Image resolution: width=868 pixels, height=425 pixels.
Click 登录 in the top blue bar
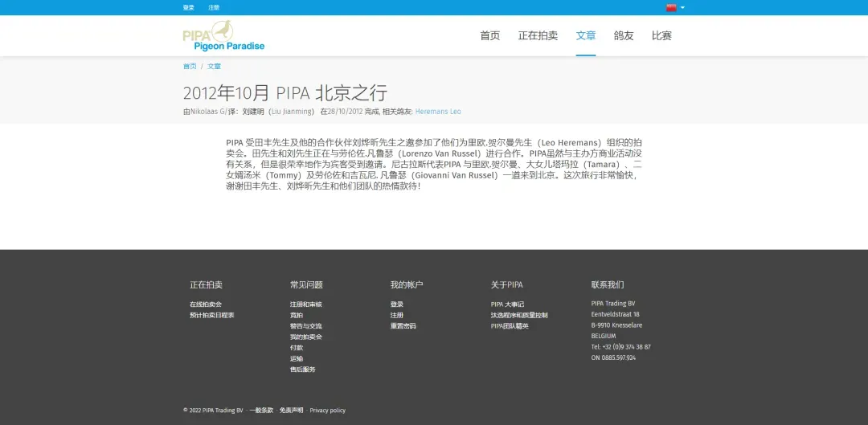coord(189,8)
